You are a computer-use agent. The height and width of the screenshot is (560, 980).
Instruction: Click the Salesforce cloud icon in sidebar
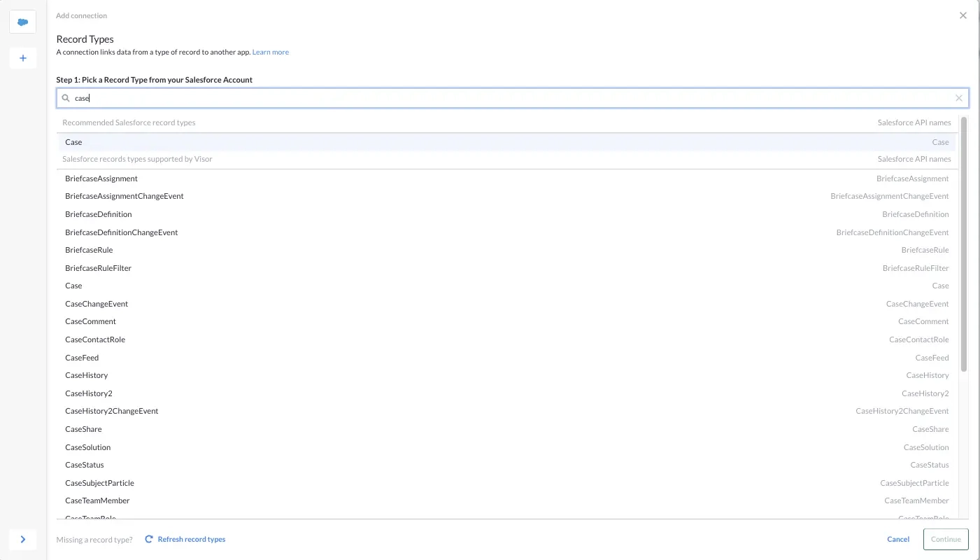(22, 22)
